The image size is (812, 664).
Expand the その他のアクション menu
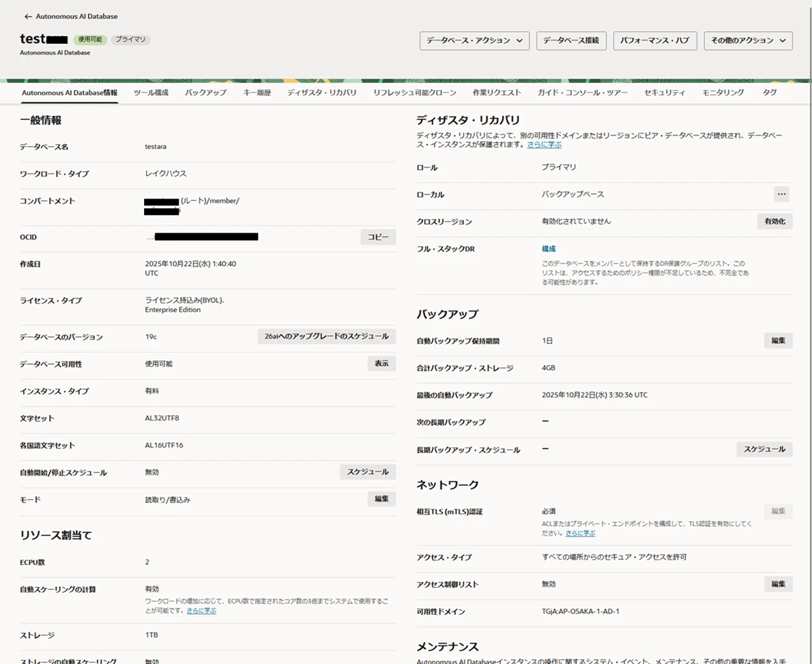(x=748, y=40)
